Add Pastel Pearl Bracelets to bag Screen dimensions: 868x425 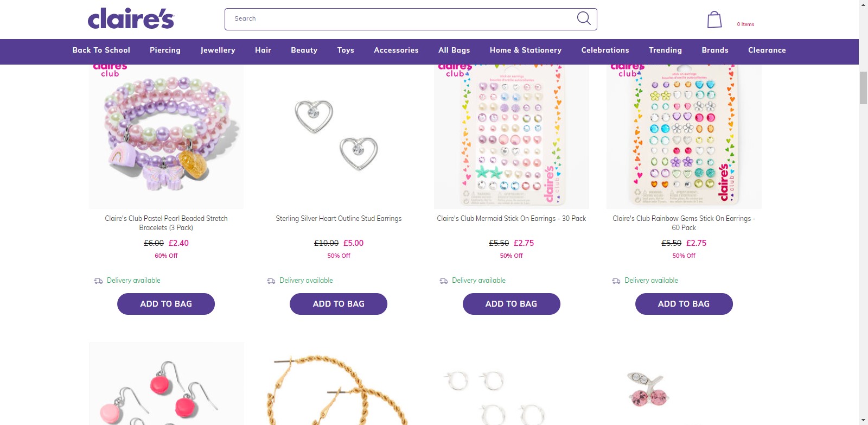[166, 304]
